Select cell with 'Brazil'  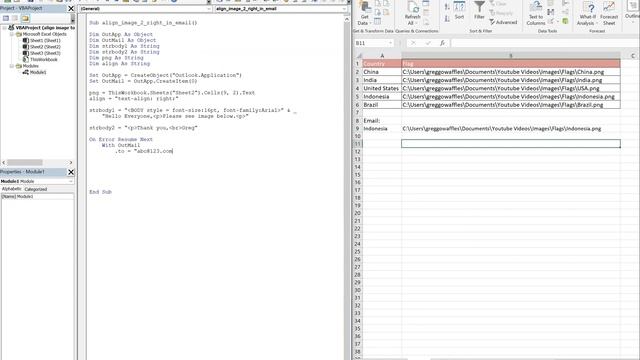[382, 105]
